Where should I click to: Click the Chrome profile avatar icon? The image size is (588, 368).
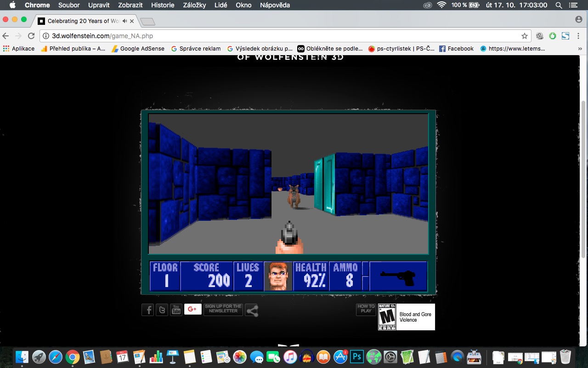[x=579, y=19]
